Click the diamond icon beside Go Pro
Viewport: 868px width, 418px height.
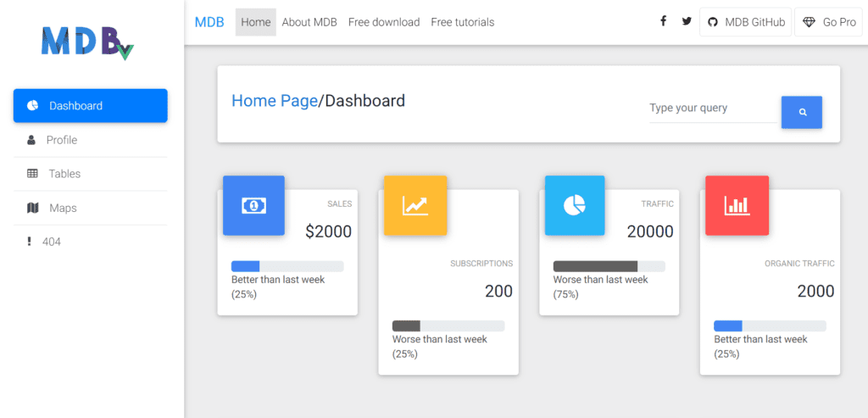pos(810,22)
